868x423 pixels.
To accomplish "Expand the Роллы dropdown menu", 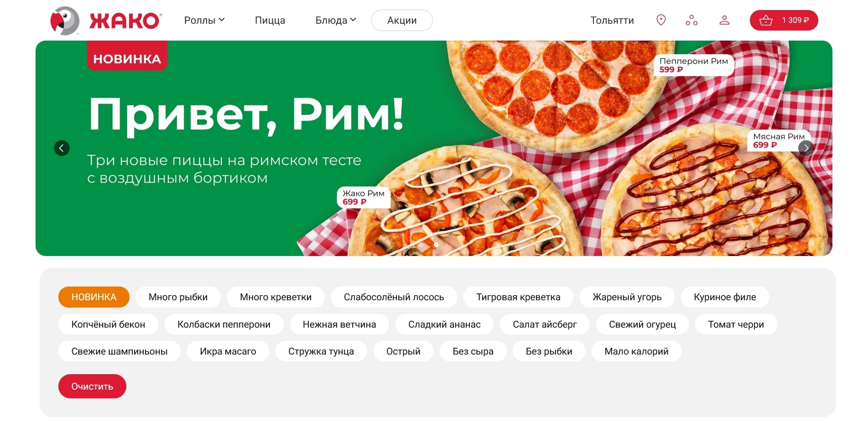I will (204, 20).
